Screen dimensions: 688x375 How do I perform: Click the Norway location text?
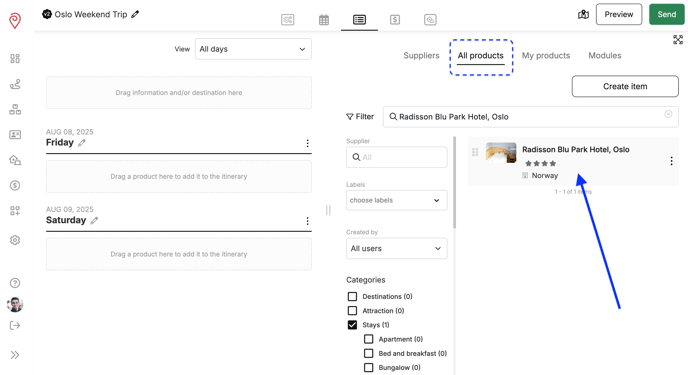point(545,175)
